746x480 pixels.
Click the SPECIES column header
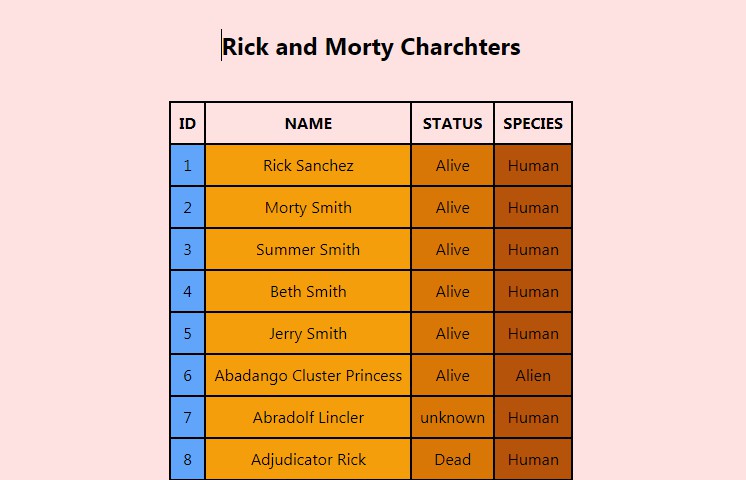coord(533,124)
